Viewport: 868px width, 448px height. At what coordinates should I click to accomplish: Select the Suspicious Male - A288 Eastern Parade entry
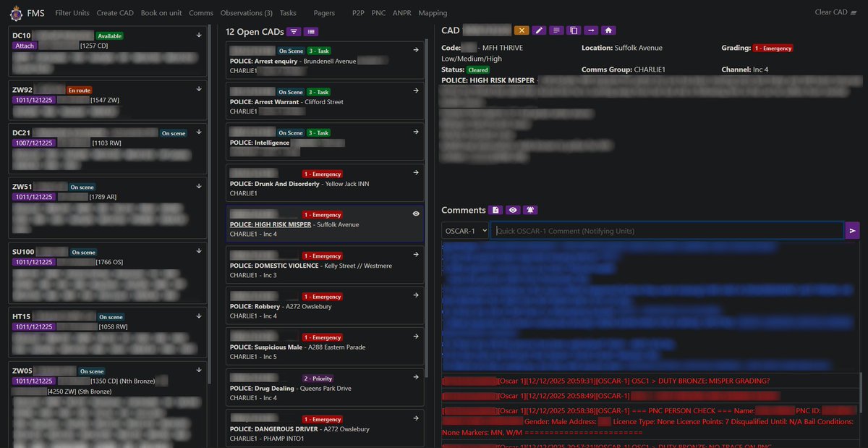[325, 347]
